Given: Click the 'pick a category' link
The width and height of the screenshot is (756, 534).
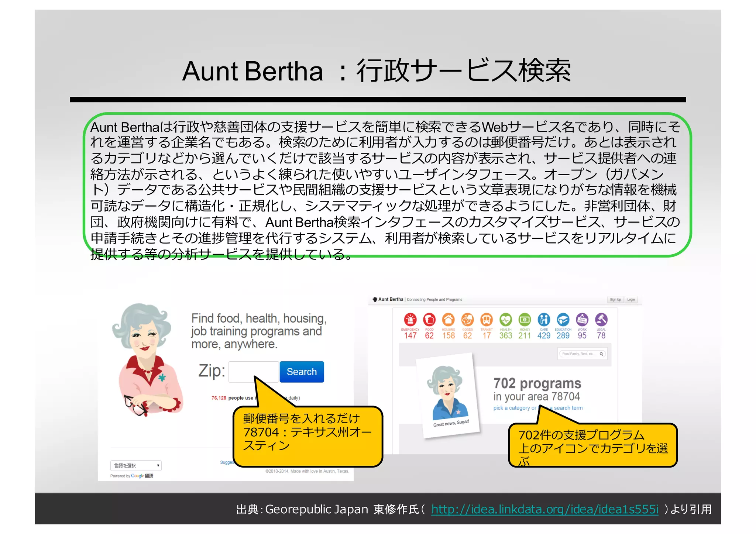Looking at the screenshot, I should pos(512,408).
